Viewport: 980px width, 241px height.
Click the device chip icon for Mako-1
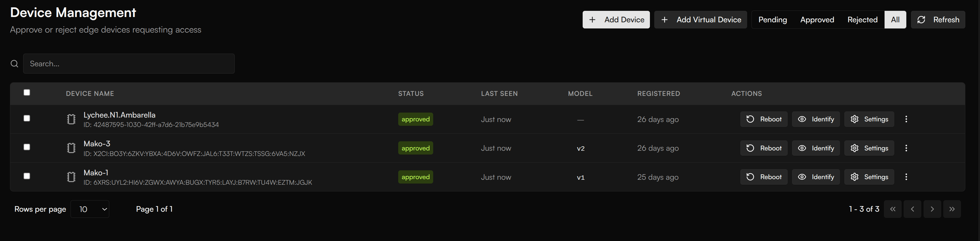71,177
